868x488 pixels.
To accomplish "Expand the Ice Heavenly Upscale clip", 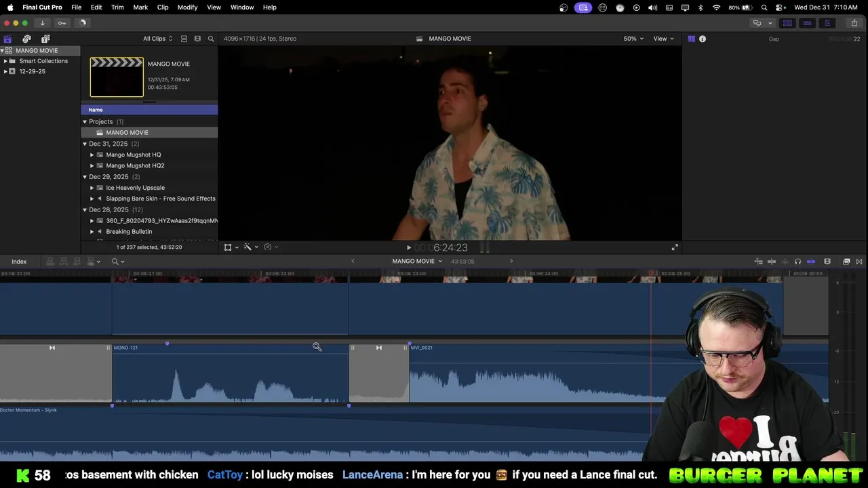I will click(92, 188).
